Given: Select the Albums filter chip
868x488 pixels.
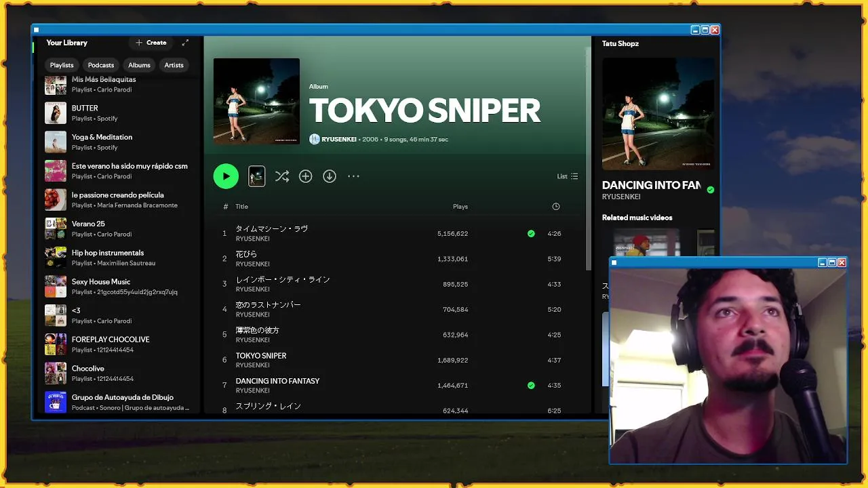Looking at the screenshot, I should (139, 65).
